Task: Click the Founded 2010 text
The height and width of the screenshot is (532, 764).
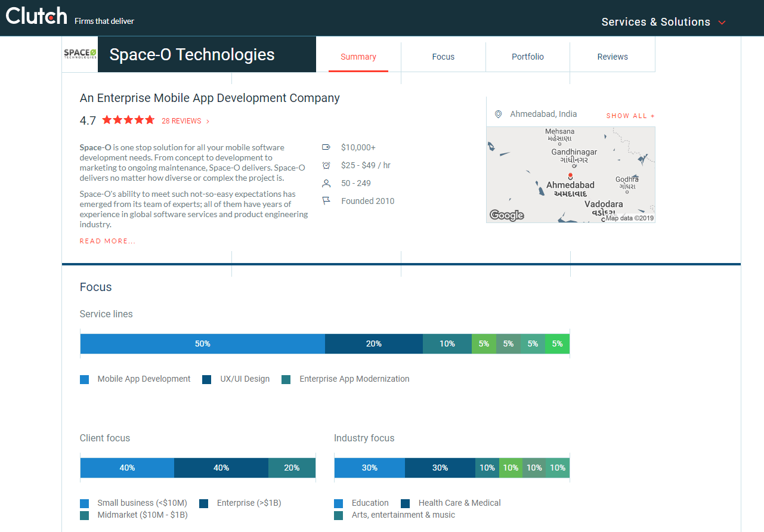Action: coord(368,201)
